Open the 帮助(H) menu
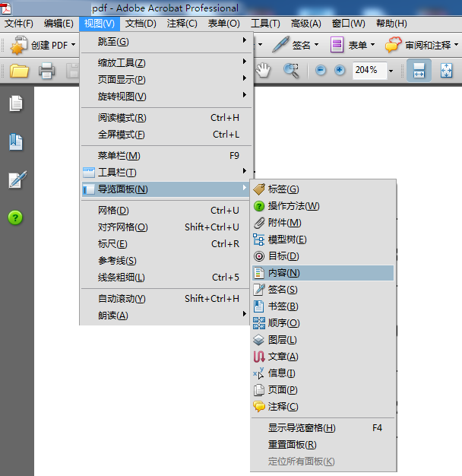The width and height of the screenshot is (462, 476). coord(391,24)
